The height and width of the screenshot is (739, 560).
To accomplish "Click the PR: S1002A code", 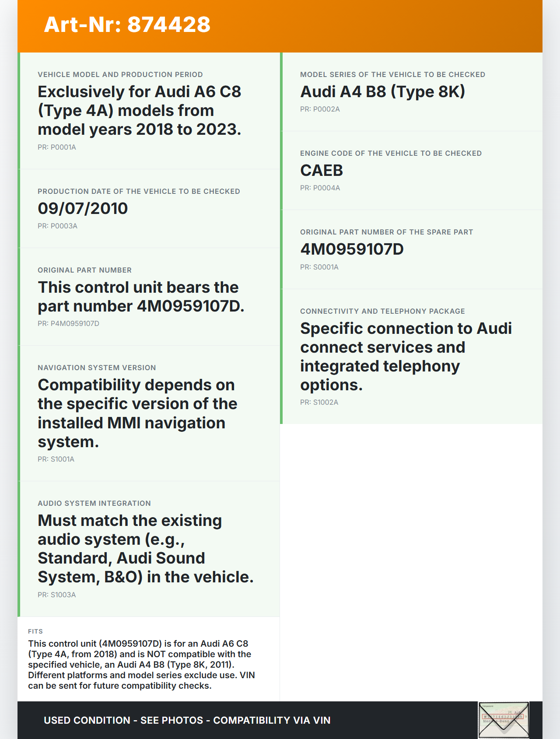I will [x=319, y=402].
